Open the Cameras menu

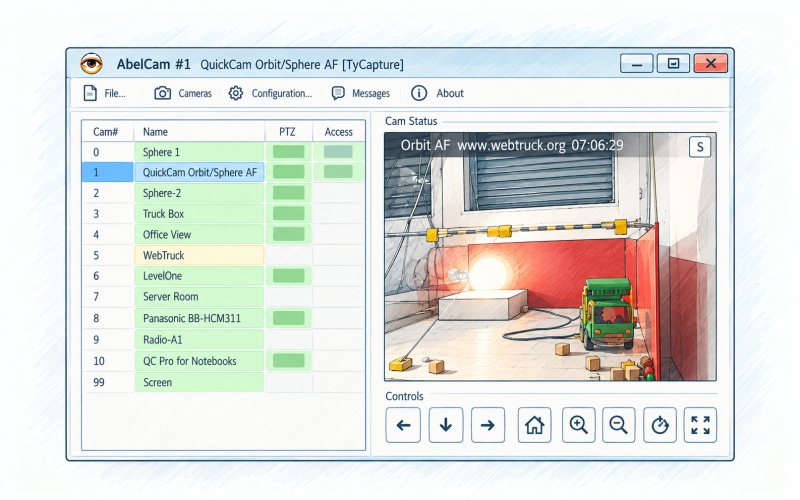click(183, 93)
